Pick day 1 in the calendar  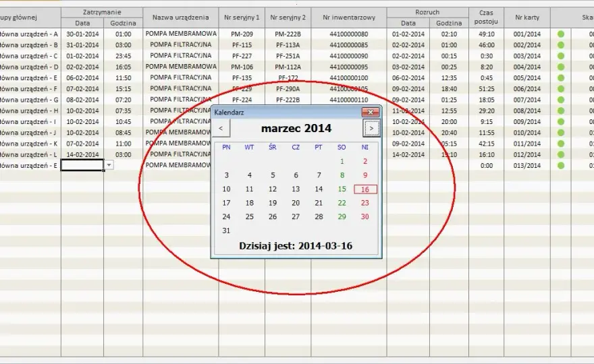[342, 162]
